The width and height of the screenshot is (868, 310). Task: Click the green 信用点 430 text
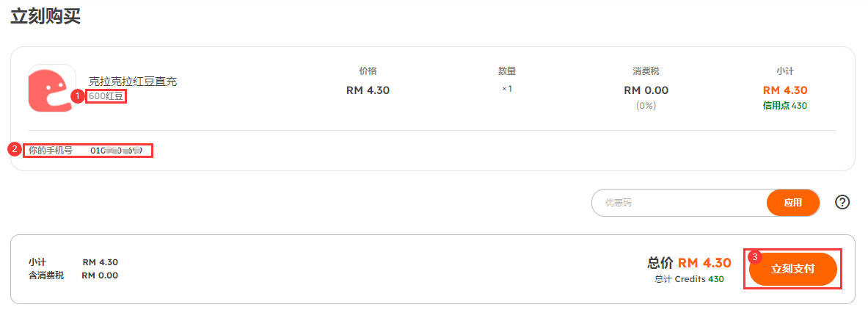(785, 105)
